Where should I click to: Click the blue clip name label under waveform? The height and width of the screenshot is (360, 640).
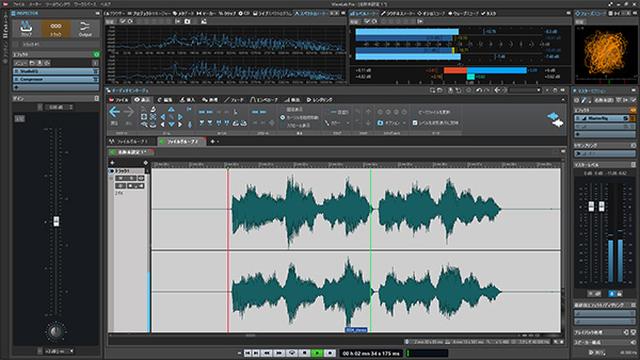click(x=356, y=330)
